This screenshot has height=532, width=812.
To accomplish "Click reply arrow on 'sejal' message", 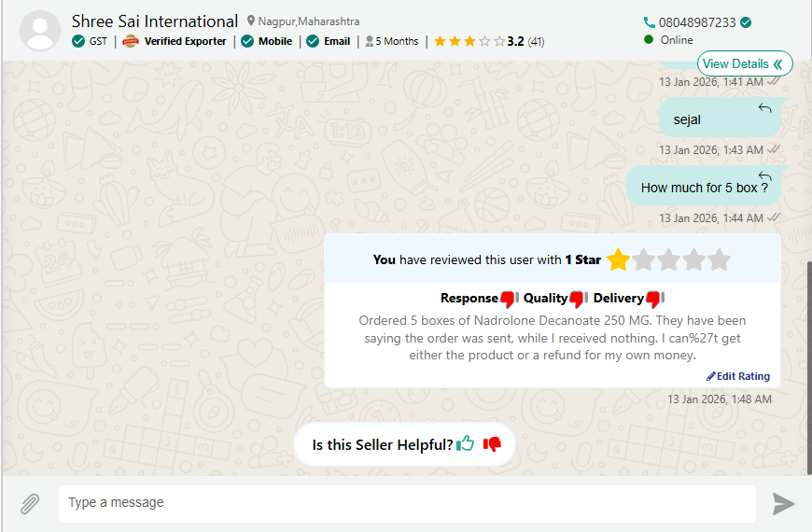I will pos(765,109).
